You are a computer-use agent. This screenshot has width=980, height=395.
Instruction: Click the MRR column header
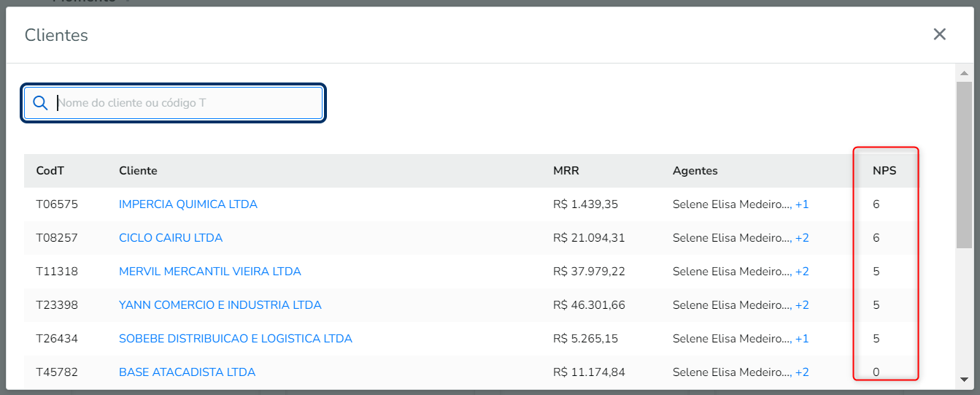pos(566,171)
